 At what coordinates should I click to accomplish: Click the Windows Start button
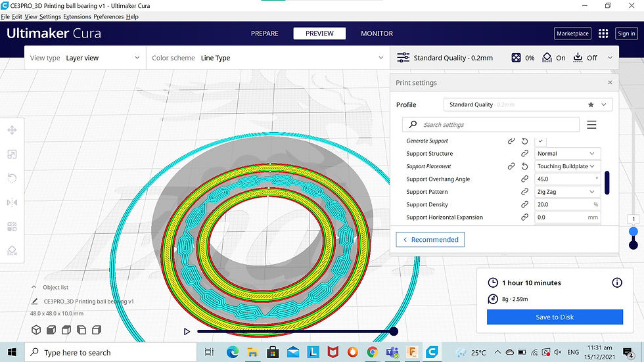tap(12, 352)
